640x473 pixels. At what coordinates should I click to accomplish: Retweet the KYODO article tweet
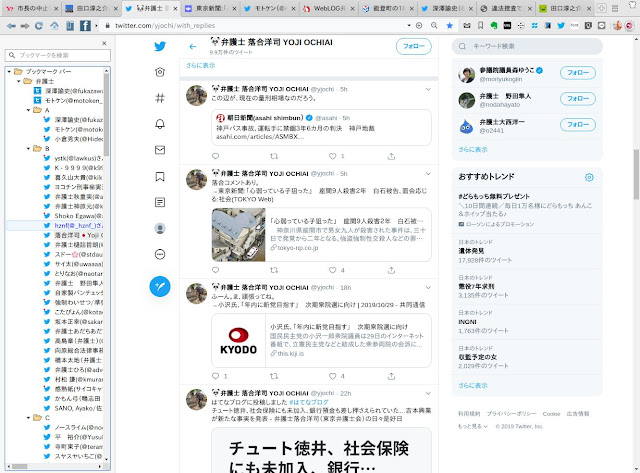click(274, 376)
